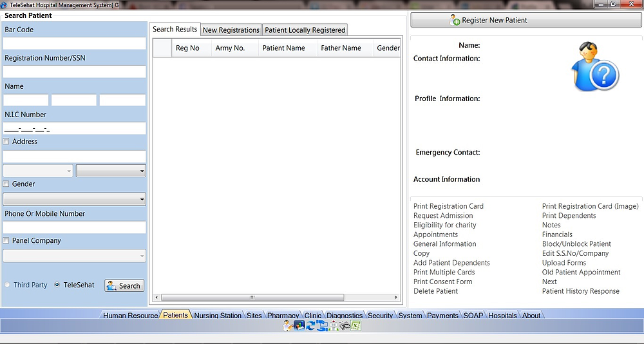This screenshot has height=344, width=644.
Task: Click the results scrollbar right arrow
Action: coord(396,297)
